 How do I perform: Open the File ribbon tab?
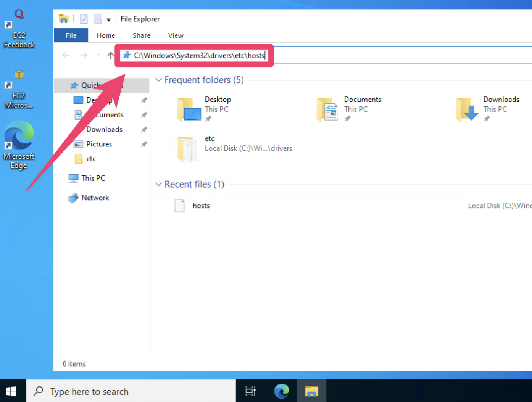71,35
